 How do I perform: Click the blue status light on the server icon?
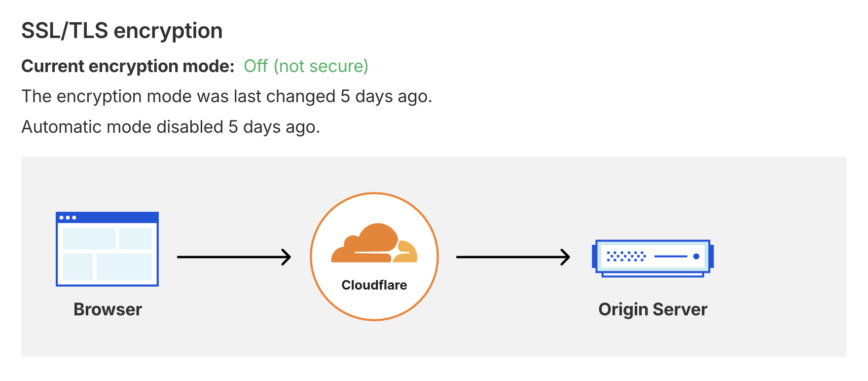[696, 256]
